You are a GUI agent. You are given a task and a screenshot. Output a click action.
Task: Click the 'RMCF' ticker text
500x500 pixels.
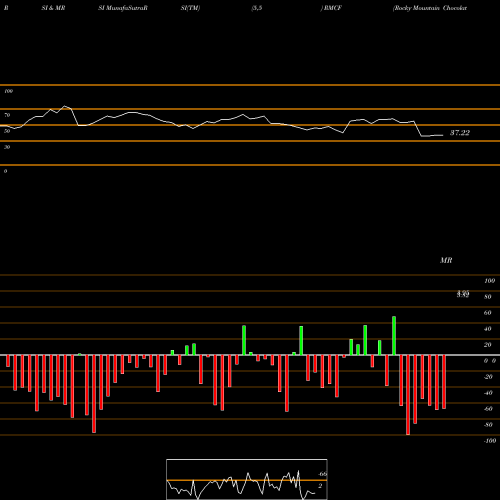(332, 8)
